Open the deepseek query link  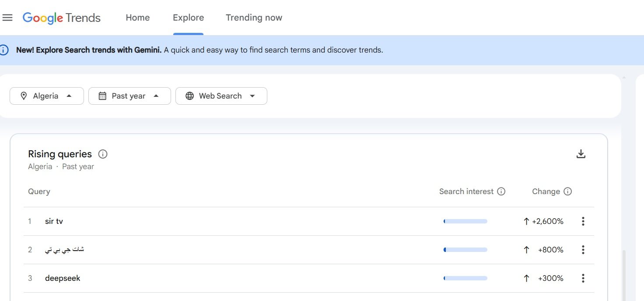[x=63, y=278]
